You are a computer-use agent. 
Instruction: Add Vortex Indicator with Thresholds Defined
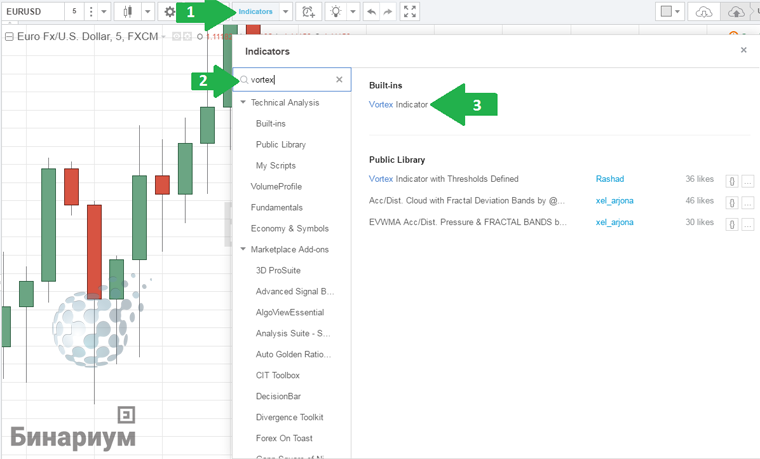pos(443,179)
